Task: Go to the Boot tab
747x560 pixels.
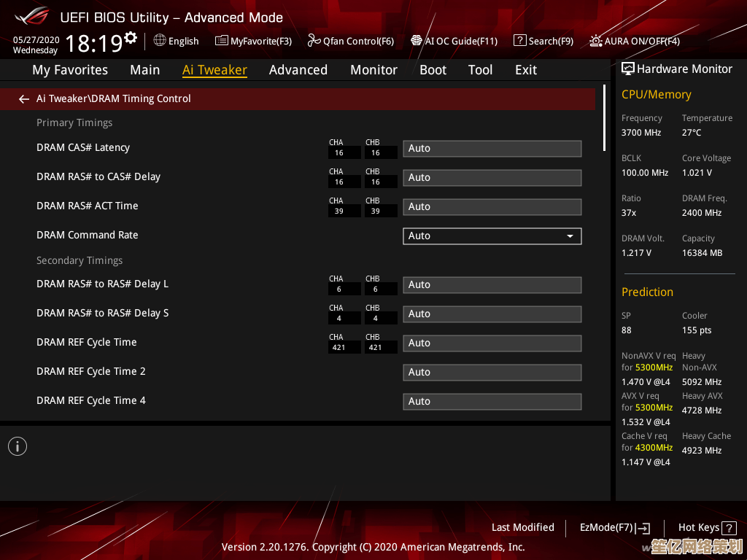Action: [433, 70]
